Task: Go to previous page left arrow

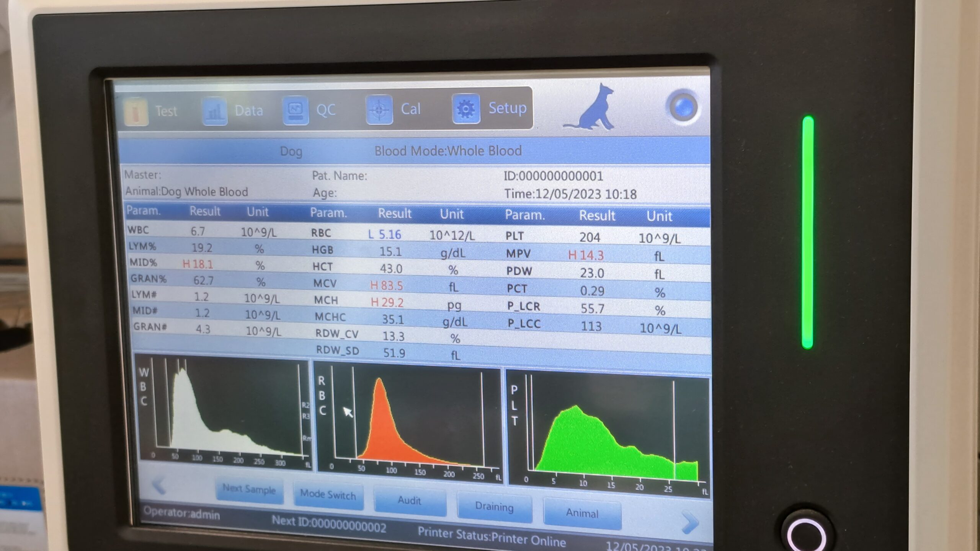Action: 159,486
